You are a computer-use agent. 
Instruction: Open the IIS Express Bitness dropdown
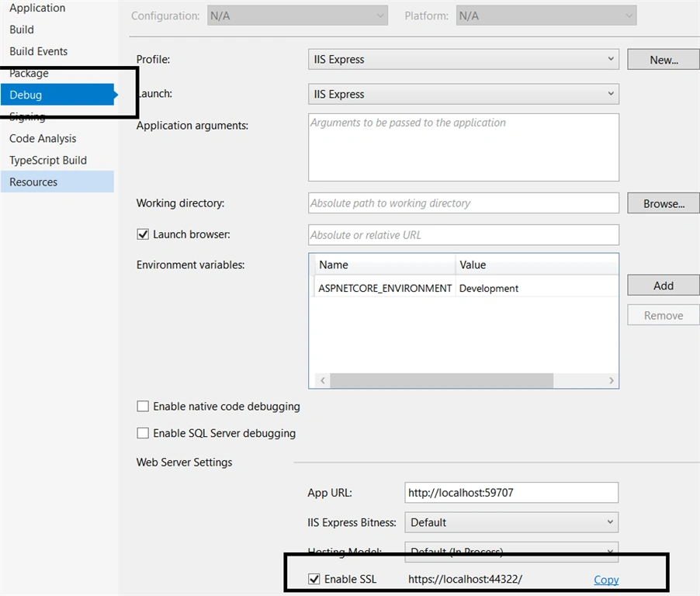click(511, 522)
